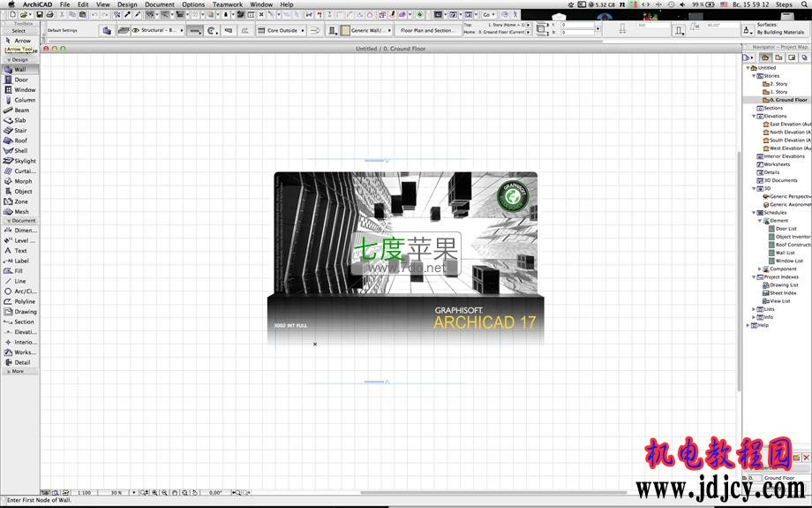812x508 pixels.
Task: Select the Line tool
Action: pyautogui.click(x=19, y=281)
